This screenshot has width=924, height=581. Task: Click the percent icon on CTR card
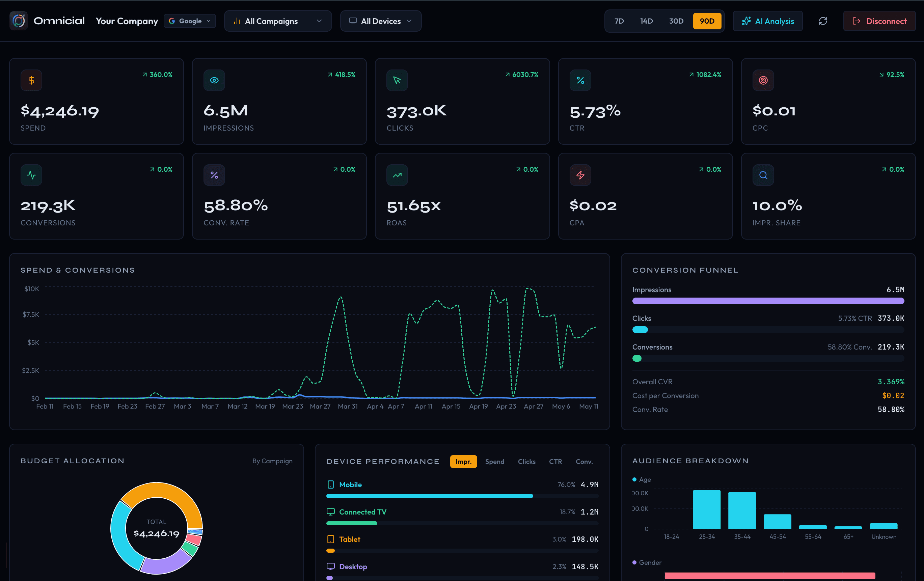tap(580, 80)
